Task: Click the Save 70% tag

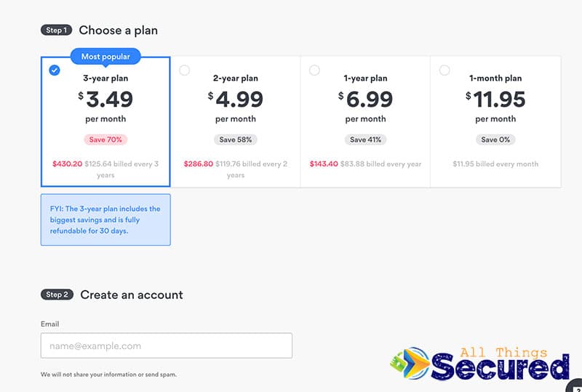Action: 105,140
